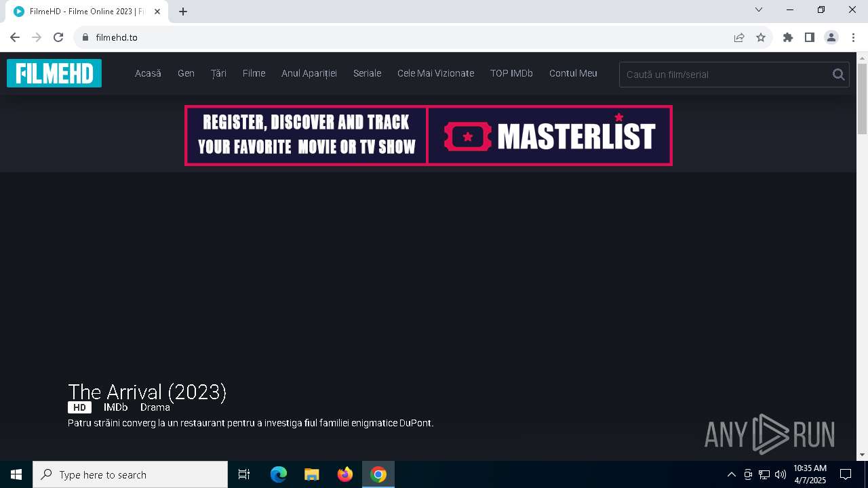The width and height of the screenshot is (868, 488).
Task: Open Chrome extensions puzzle icon
Action: (x=788, y=37)
